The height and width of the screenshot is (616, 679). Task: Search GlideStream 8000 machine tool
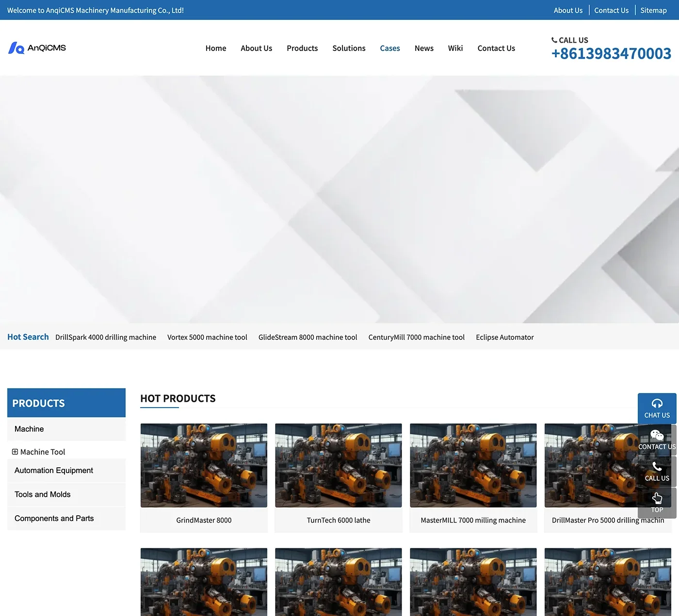tap(307, 337)
